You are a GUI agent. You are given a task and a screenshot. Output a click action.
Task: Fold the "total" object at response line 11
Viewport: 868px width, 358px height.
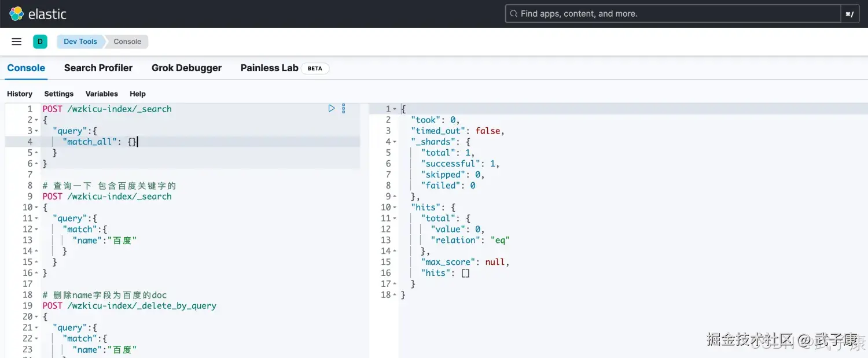click(395, 219)
